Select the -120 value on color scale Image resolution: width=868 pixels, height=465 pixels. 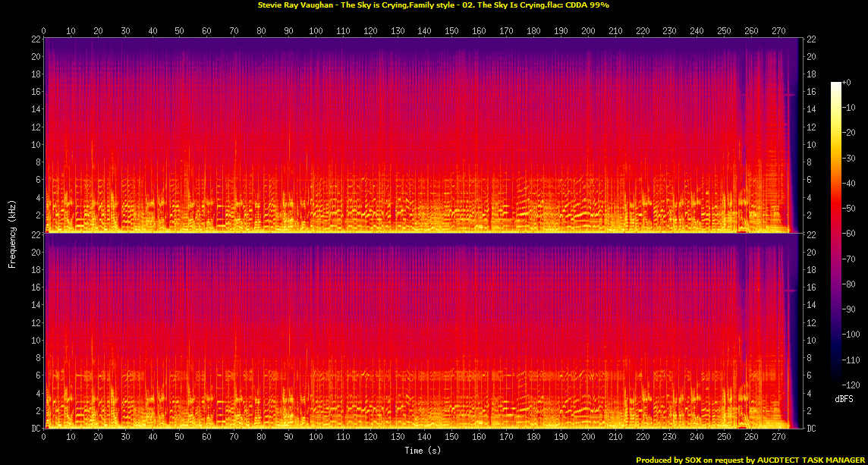[851, 385]
